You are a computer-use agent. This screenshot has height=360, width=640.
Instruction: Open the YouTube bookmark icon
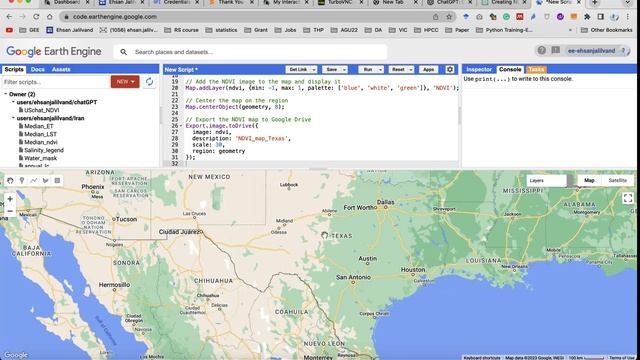click(x=9, y=30)
